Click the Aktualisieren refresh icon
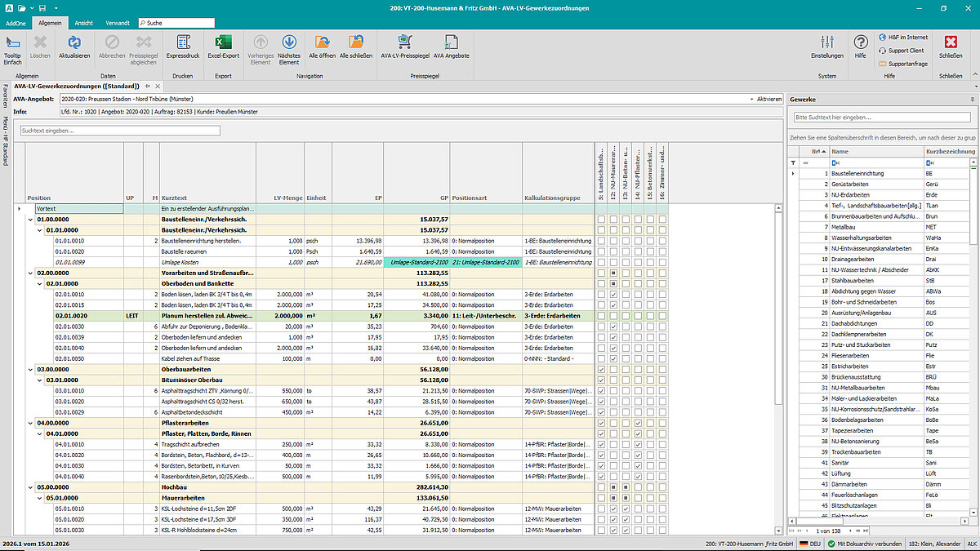This screenshot has height=551, width=980. point(74,42)
